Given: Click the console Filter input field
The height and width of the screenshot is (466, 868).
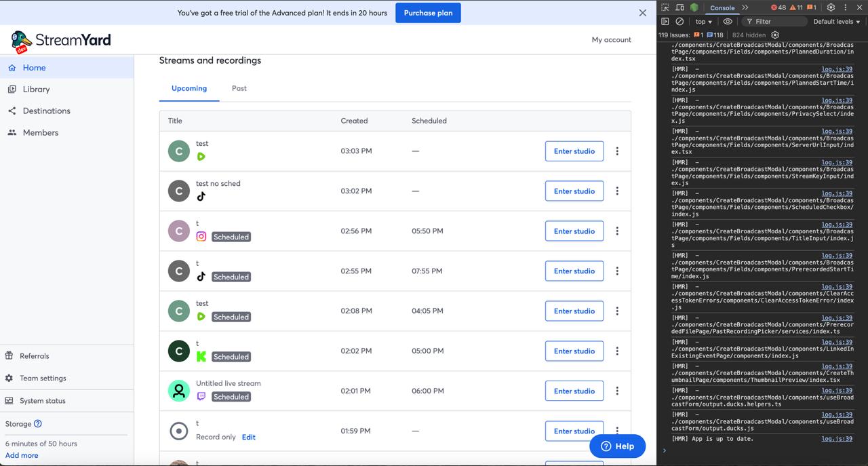Looking at the screenshot, I should point(774,22).
